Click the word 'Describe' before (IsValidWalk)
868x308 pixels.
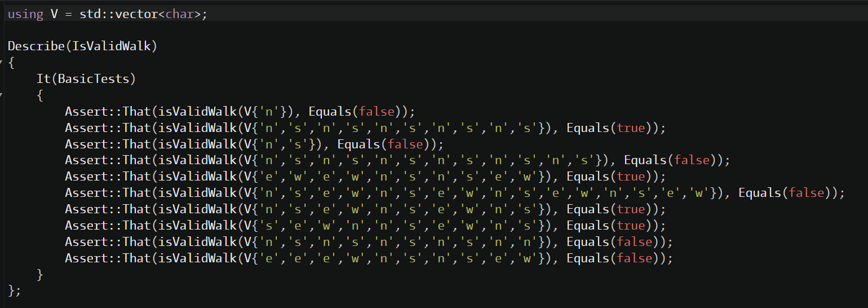(37, 46)
